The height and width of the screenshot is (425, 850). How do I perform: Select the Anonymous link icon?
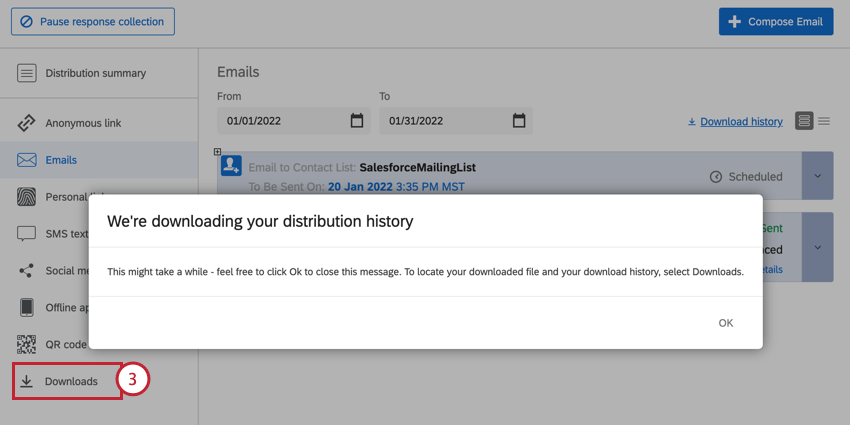click(x=27, y=123)
